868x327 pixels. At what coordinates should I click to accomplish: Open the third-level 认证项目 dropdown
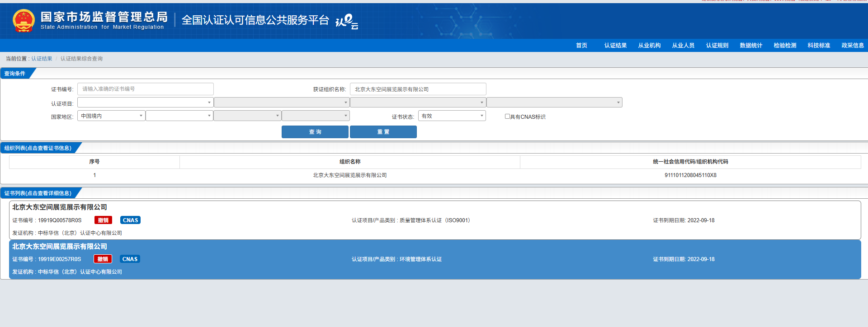pyautogui.click(x=418, y=103)
